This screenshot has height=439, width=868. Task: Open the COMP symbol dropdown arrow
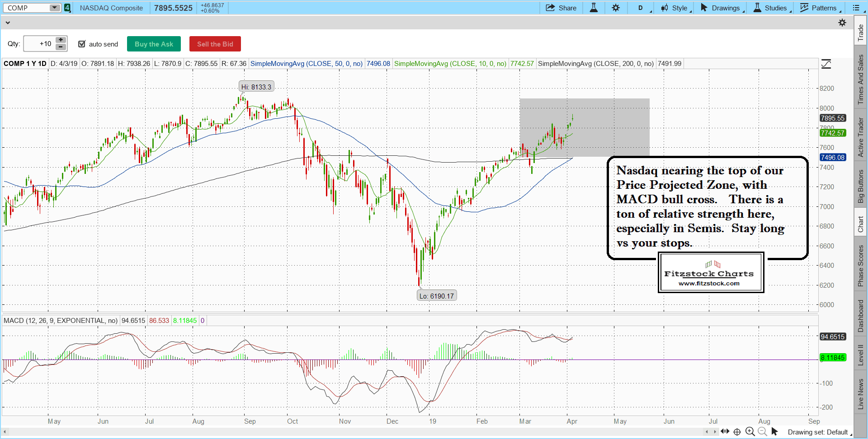[54, 8]
